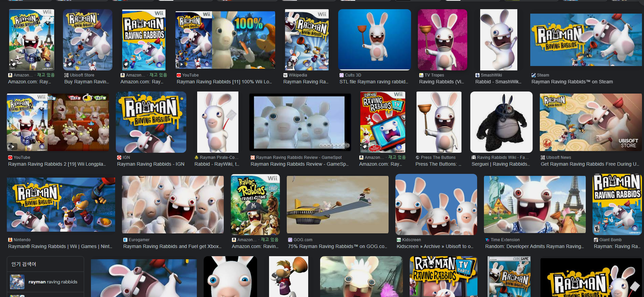644x297 pixels.
Task: Select the 'rayman raving rabbids' popular search suggestion
Action: coord(45,282)
